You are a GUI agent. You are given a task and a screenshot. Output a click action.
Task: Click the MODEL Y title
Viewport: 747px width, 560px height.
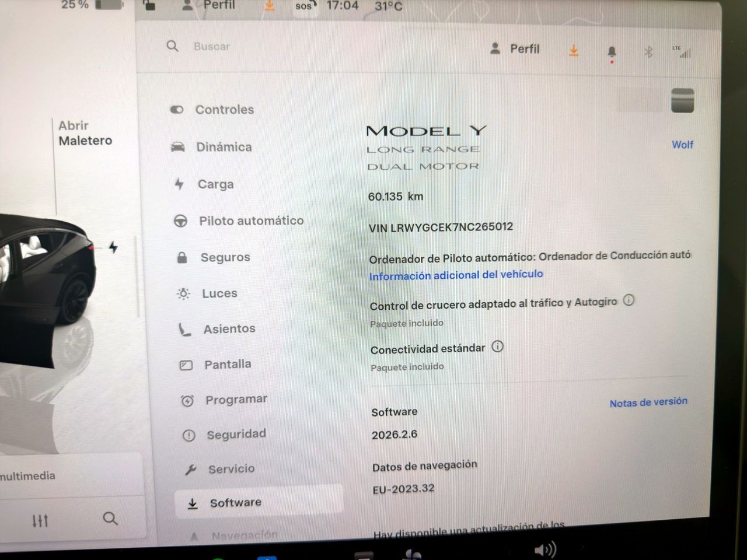tap(427, 131)
